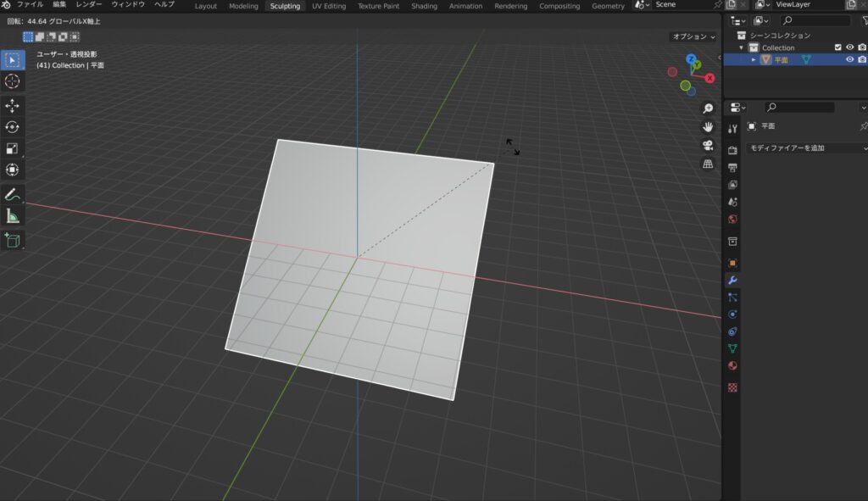Pick the Annotate pencil tool
The height and width of the screenshot is (501, 868).
coord(13,195)
